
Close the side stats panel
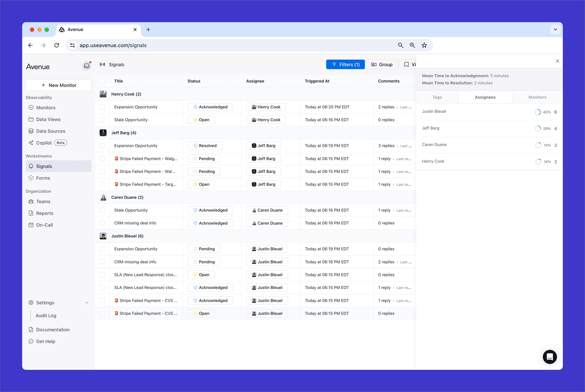(557, 61)
